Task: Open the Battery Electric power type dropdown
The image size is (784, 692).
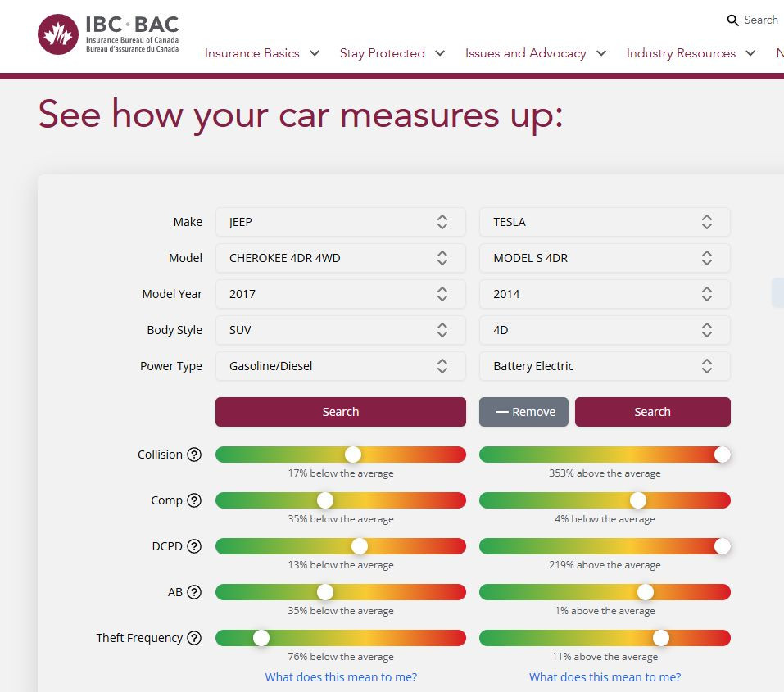Action: 605,366
